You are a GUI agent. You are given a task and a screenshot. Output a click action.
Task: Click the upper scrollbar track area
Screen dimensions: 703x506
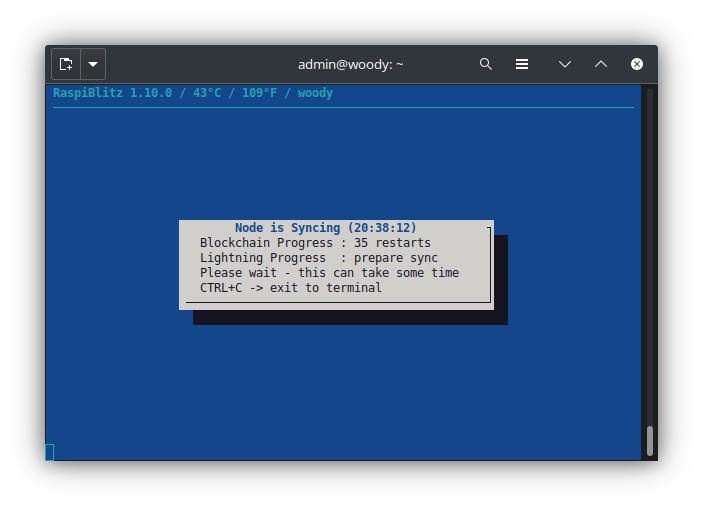coord(650,200)
